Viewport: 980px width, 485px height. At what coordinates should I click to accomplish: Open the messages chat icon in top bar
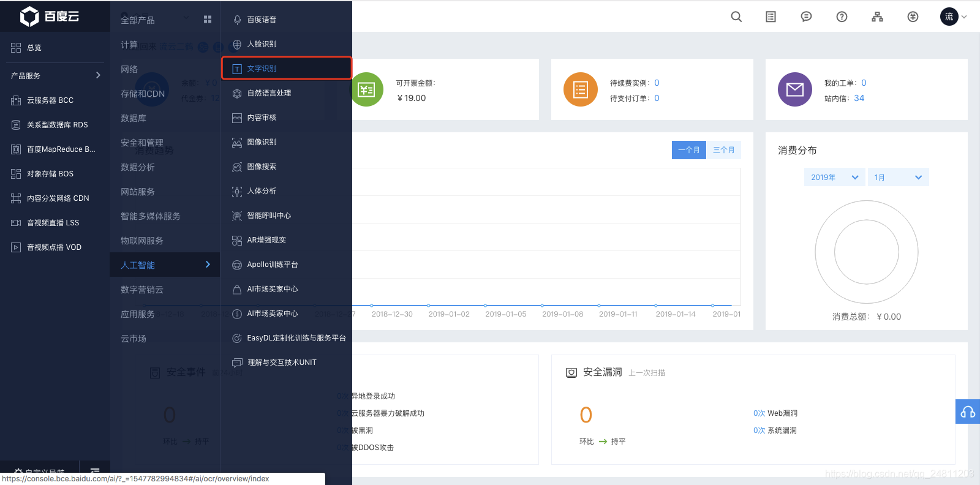click(806, 17)
